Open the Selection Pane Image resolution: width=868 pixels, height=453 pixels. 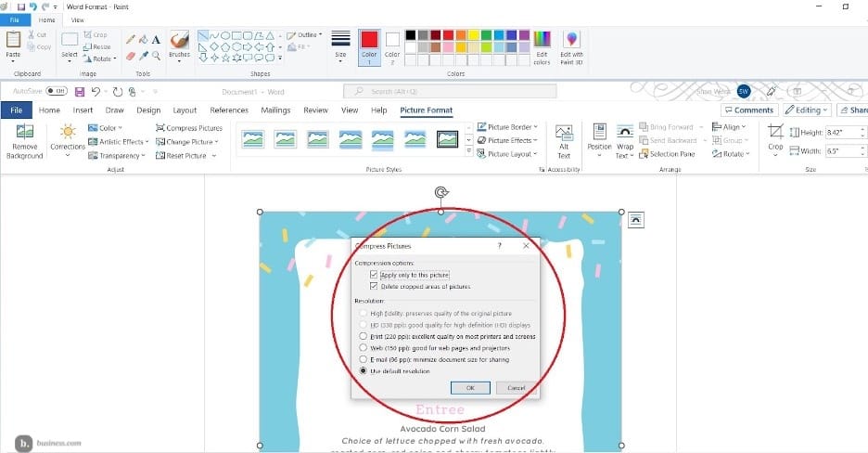coord(645,154)
